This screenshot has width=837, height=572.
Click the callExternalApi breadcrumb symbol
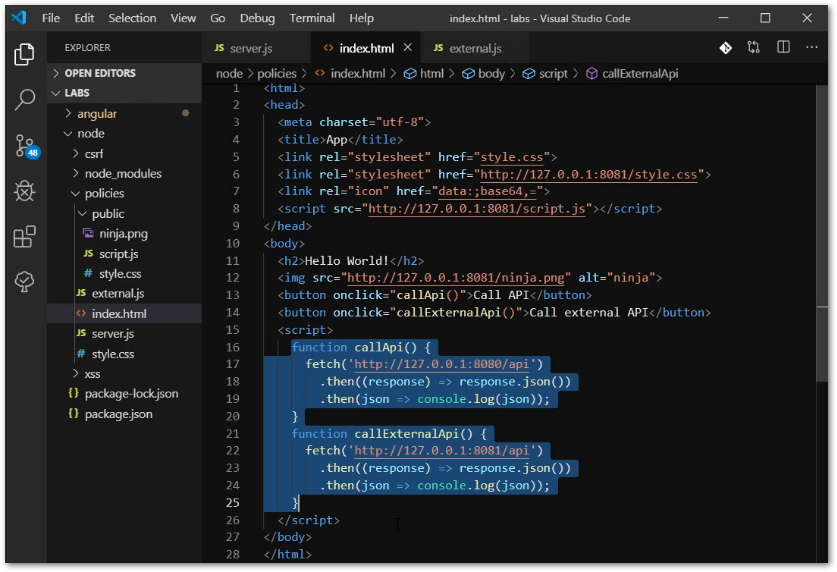[633, 74]
